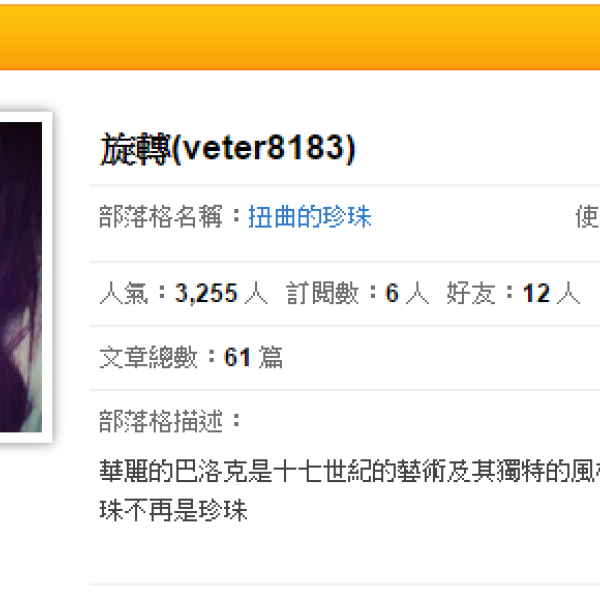Screen dimensions: 600x600
Task: Select description line starting with 華麗的巴洛克
Action: [349, 471]
